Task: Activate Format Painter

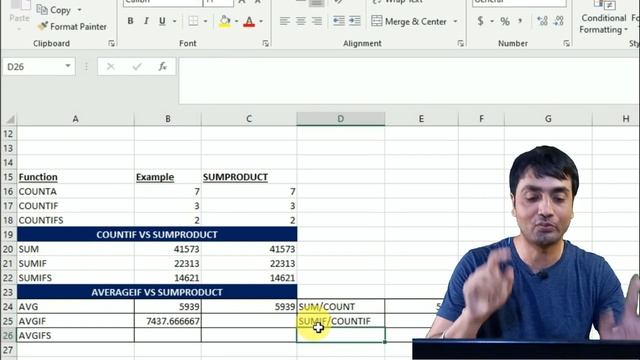Action: pyautogui.click(x=72, y=27)
